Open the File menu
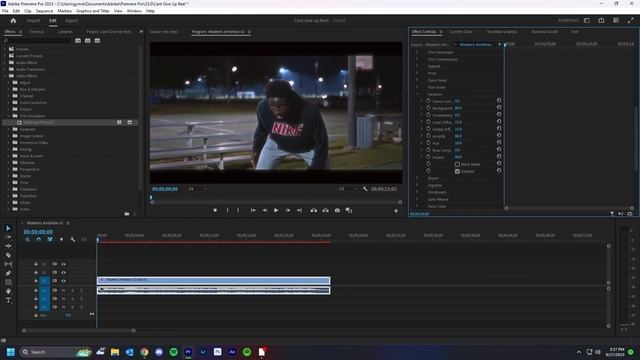 click(5, 11)
